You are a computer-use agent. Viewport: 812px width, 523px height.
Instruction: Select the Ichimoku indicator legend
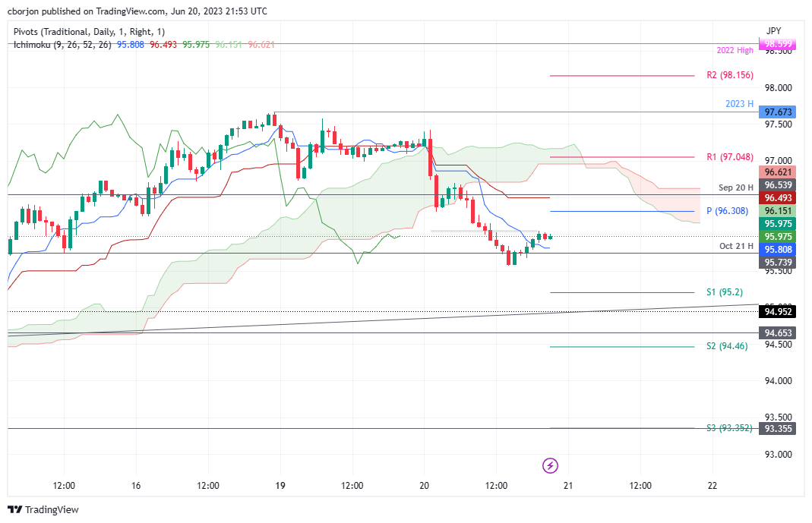point(62,45)
